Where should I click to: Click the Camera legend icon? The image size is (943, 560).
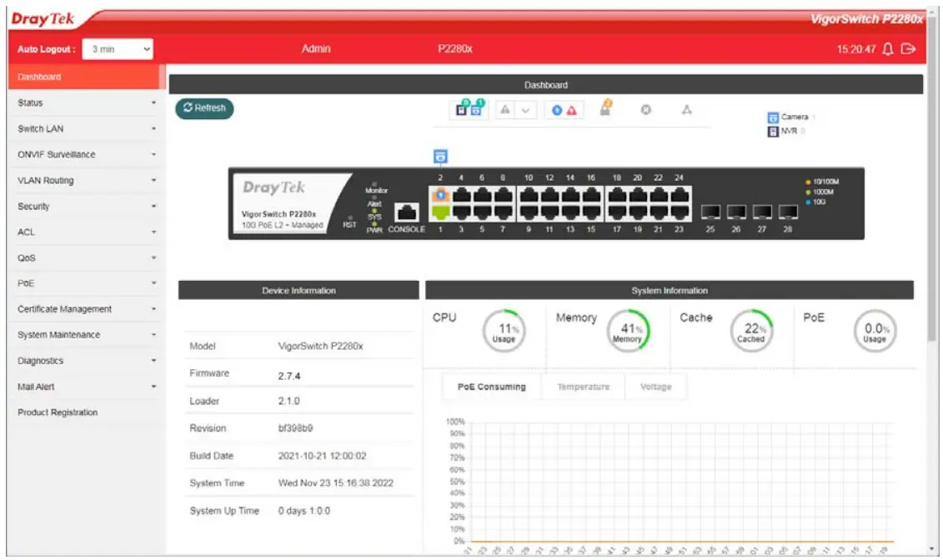[773, 117]
